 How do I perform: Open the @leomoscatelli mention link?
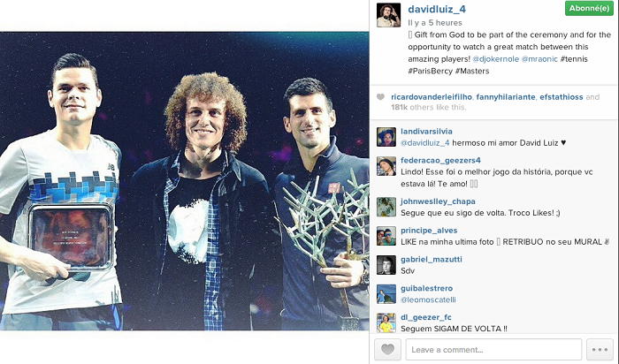(428, 300)
